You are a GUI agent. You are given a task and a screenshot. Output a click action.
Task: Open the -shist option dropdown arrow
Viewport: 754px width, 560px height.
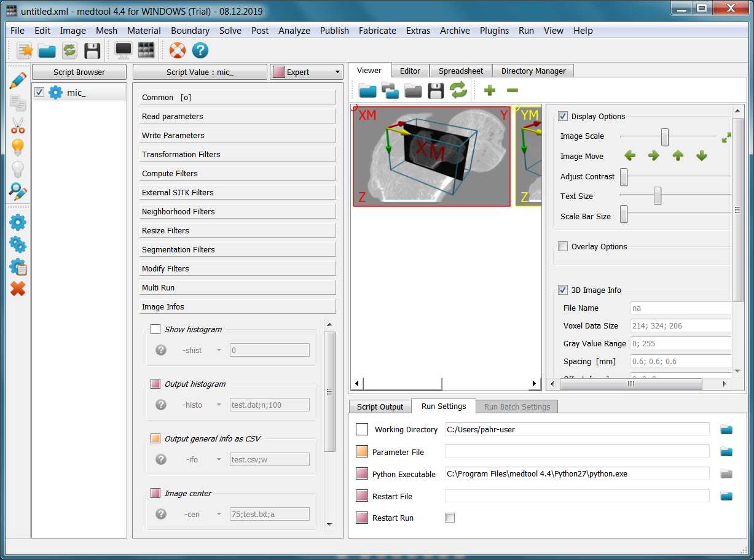[219, 350]
